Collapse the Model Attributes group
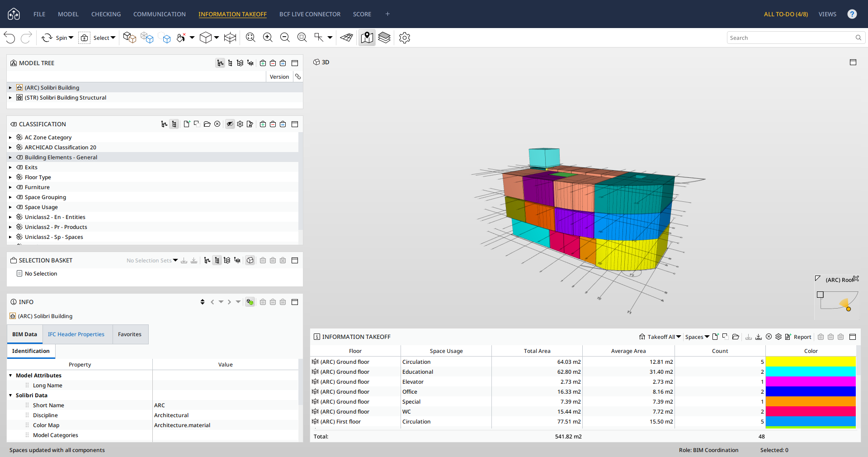The image size is (868, 457). (10, 376)
